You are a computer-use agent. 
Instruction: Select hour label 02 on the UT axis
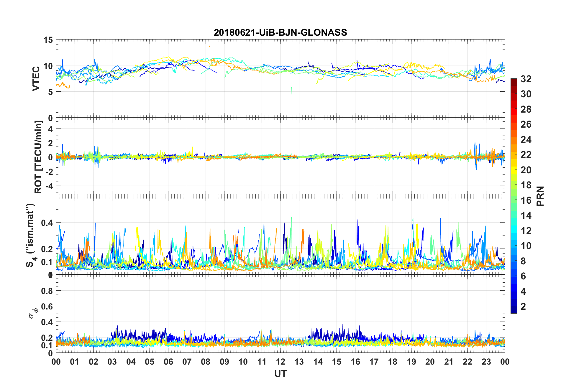tap(93, 362)
